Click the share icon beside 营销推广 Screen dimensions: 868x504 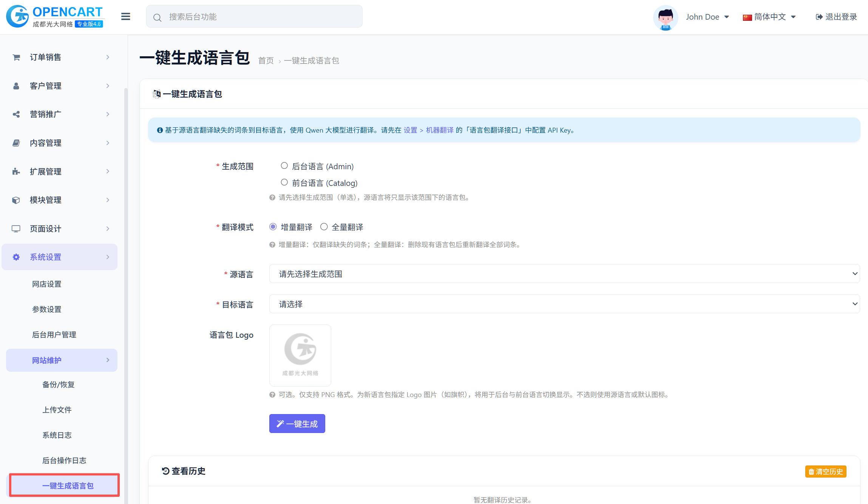pos(16,114)
